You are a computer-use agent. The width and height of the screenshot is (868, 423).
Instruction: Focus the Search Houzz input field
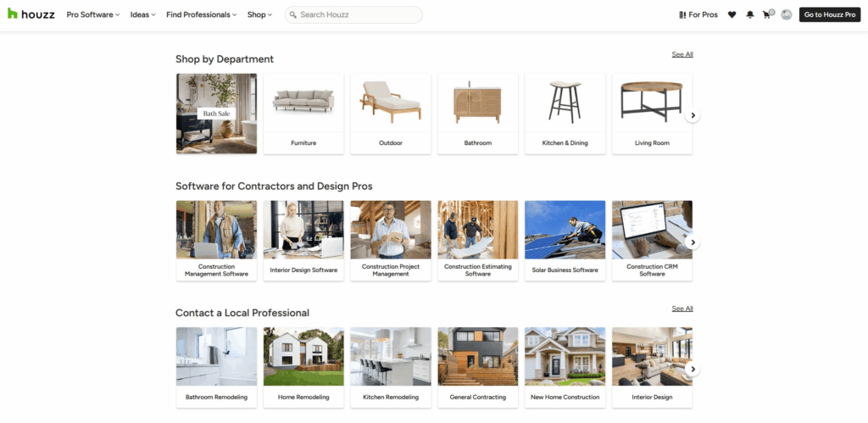pos(358,14)
